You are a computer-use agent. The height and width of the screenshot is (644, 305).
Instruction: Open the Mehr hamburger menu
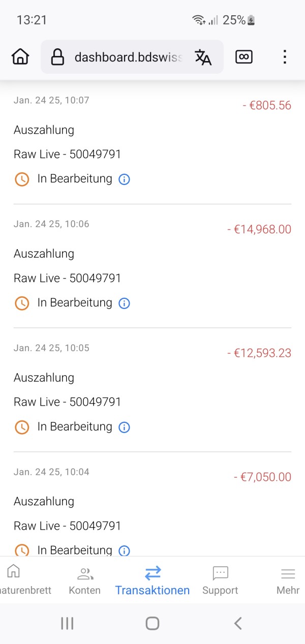click(288, 580)
